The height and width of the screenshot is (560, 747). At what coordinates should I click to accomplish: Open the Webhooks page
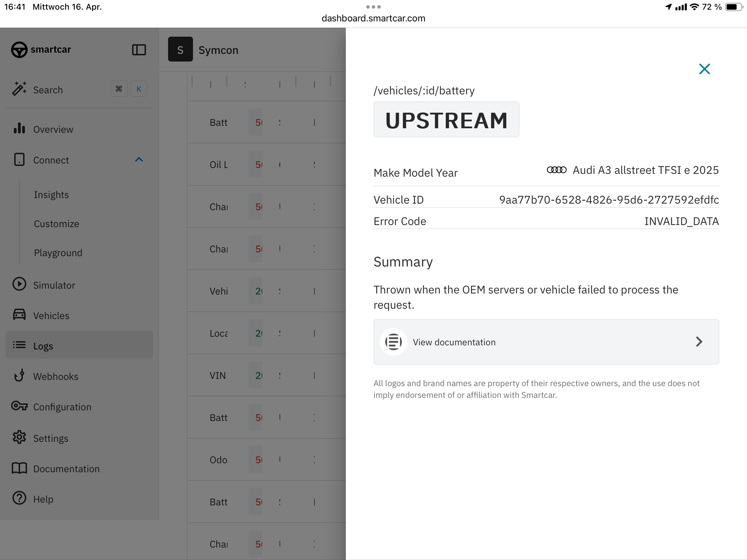[x=56, y=376]
